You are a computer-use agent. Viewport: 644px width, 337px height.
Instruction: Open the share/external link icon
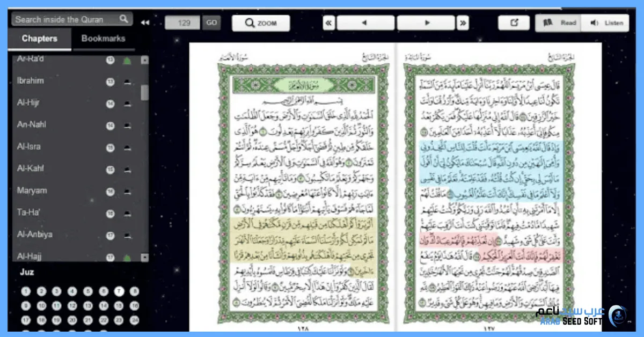514,23
